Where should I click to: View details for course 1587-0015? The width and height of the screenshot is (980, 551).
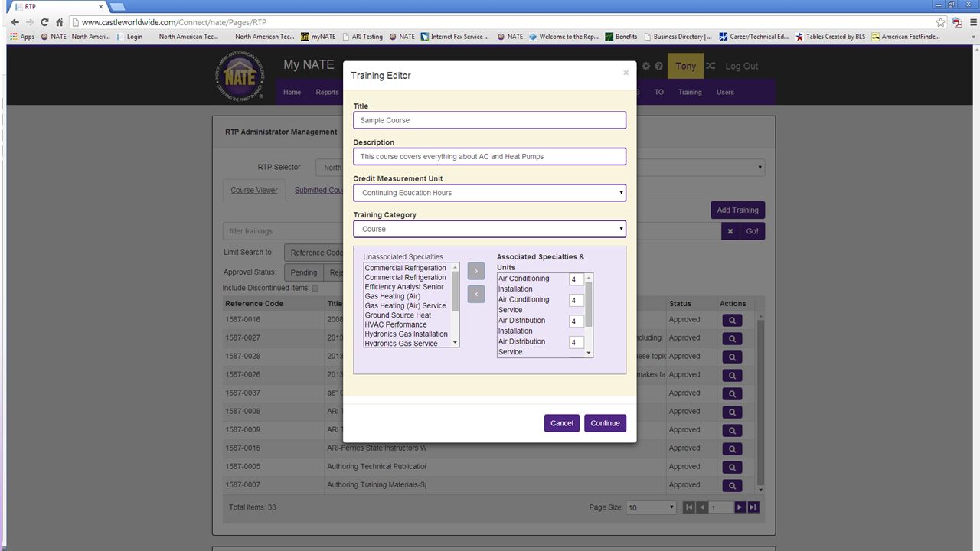732,448
